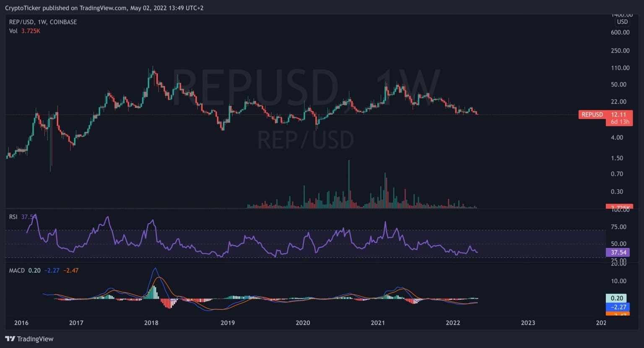Click 2021 on the time axis
Viewport: 644px width, 348px height.
tap(378, 322)
